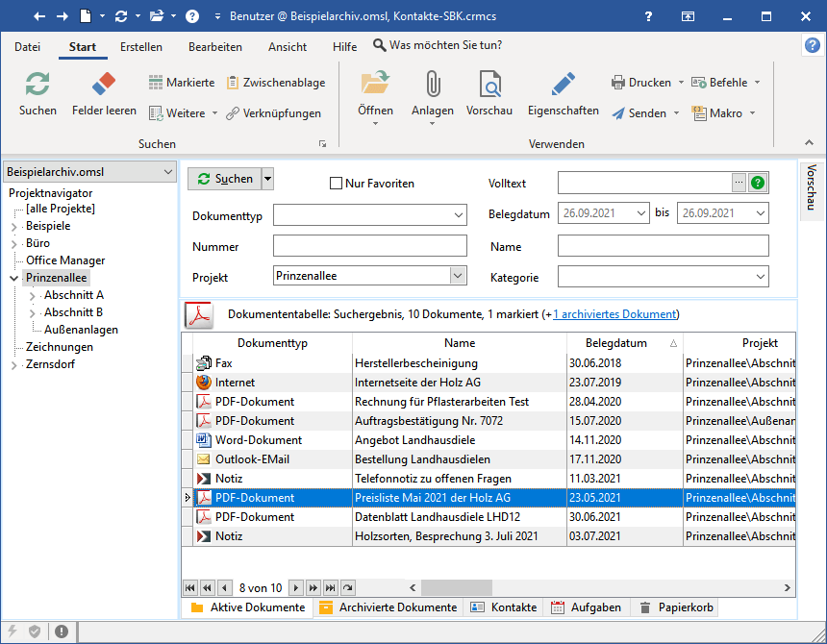
Task: Click the Öffnen folder icon
Action: coord(375,85)
